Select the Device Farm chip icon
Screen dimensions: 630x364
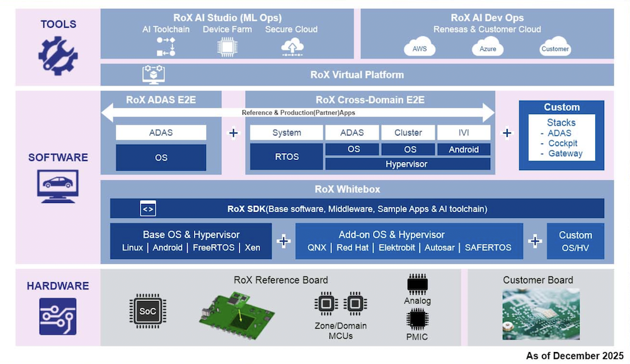226,47
